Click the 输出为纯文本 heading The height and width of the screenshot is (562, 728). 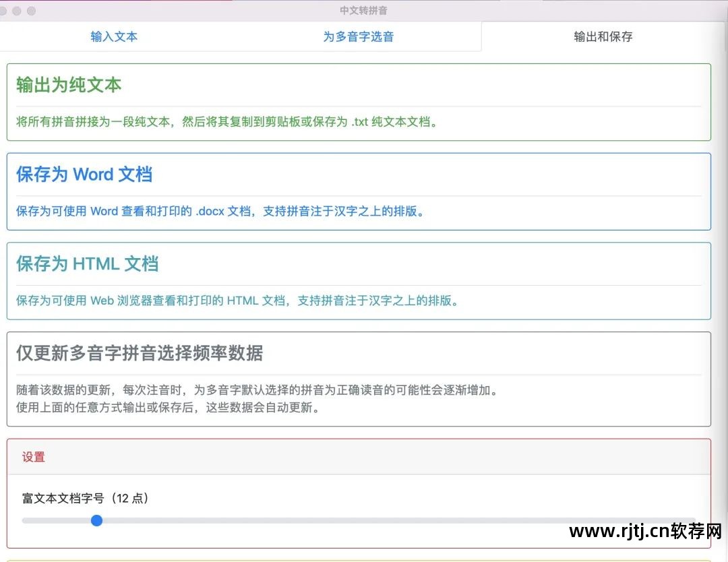tap(67, 86)
